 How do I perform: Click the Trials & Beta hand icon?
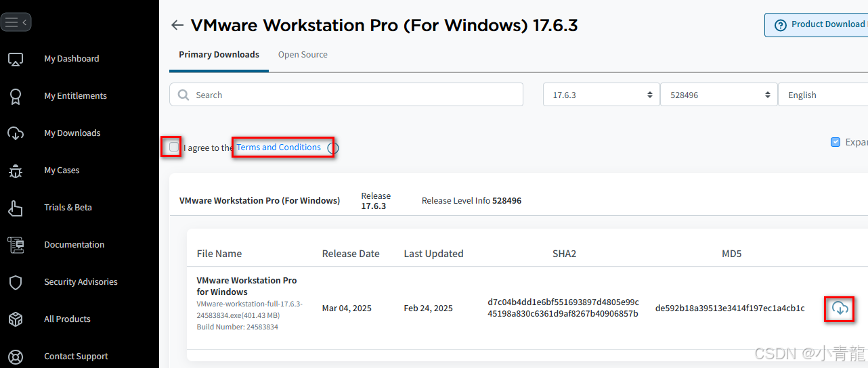[x=16, y=208]
